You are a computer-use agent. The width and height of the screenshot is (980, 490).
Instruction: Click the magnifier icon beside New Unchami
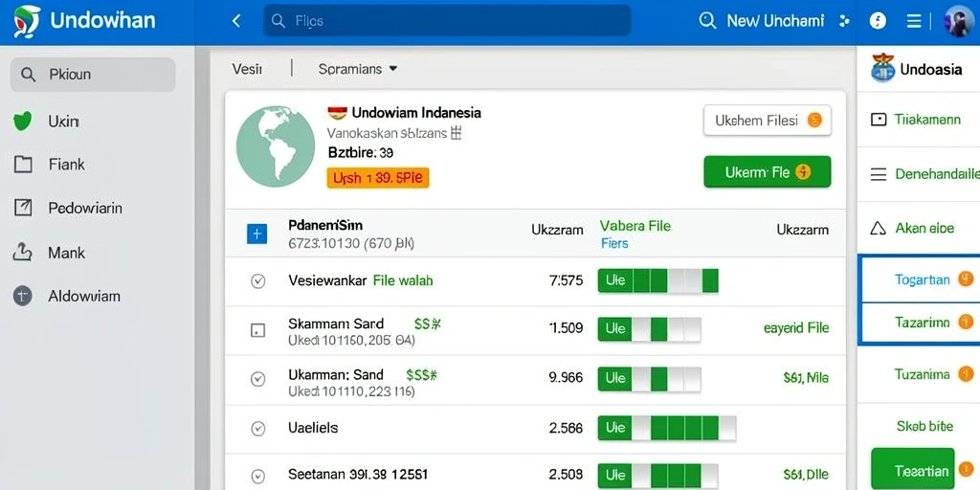tap(707, 21)
